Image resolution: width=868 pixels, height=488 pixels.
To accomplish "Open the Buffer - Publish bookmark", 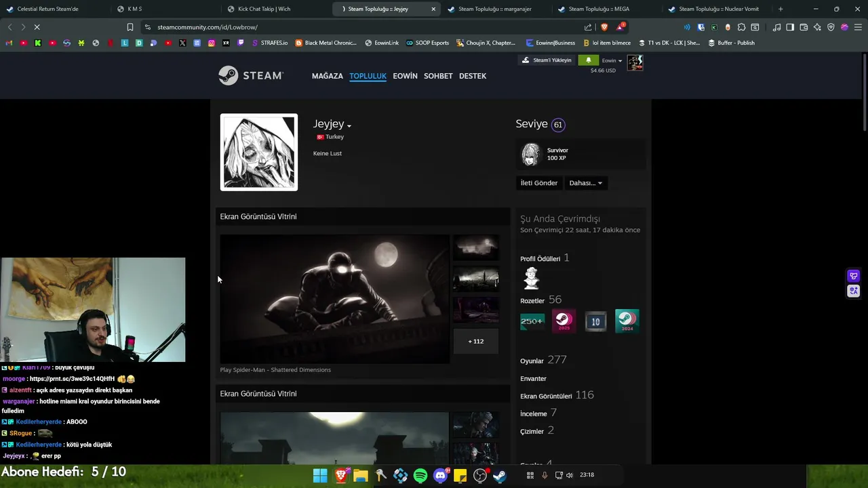I will click(731, 43).
